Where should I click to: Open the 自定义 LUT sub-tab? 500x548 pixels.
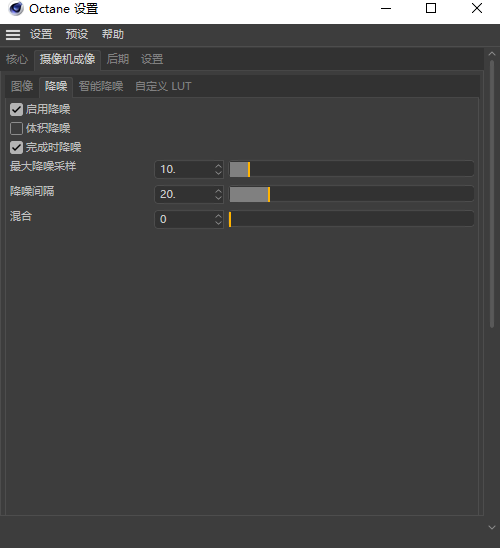coord(163,86)
